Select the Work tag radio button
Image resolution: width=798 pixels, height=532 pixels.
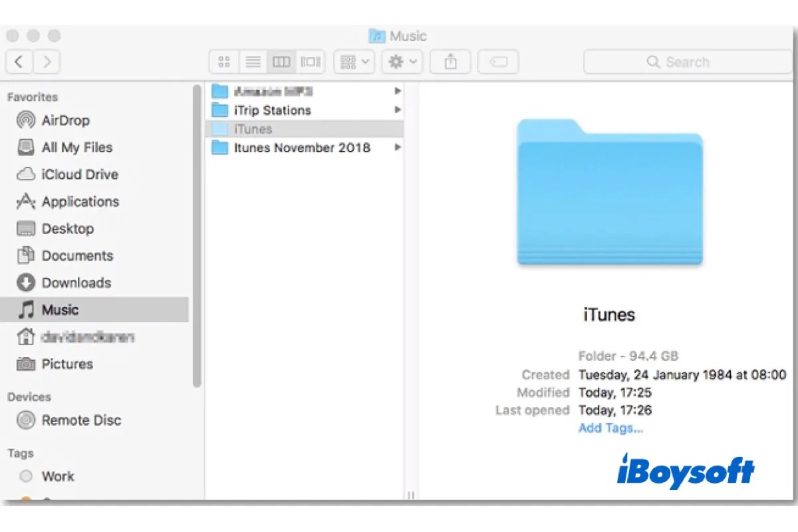25,476
